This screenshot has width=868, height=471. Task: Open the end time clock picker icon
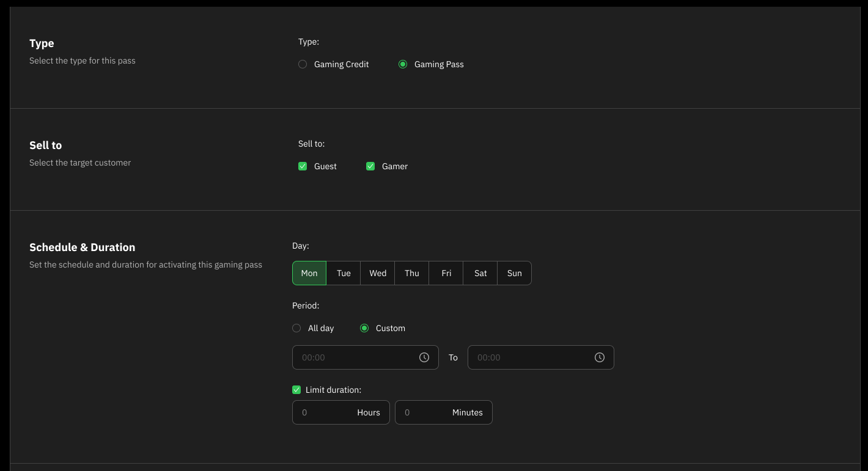click(600, 357)
